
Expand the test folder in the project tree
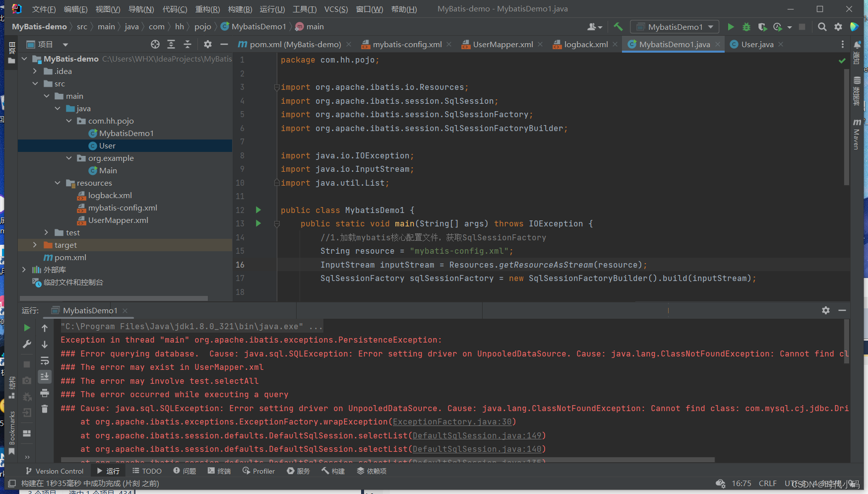[46, 232]
